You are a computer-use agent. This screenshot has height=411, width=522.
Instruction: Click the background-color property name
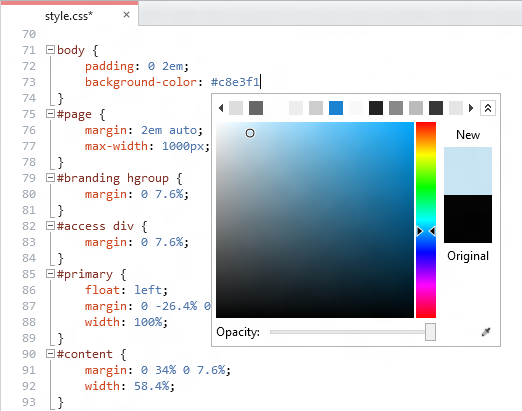(x=141, y=82)
